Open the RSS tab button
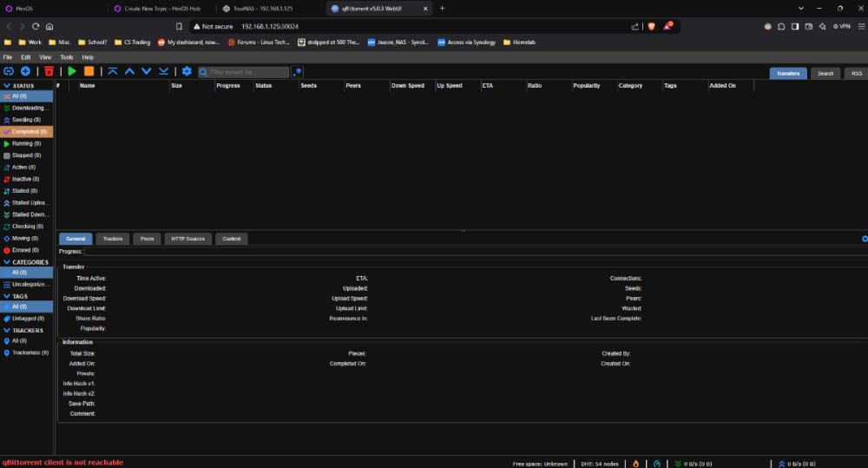868x468 pixels. [856, 73]
